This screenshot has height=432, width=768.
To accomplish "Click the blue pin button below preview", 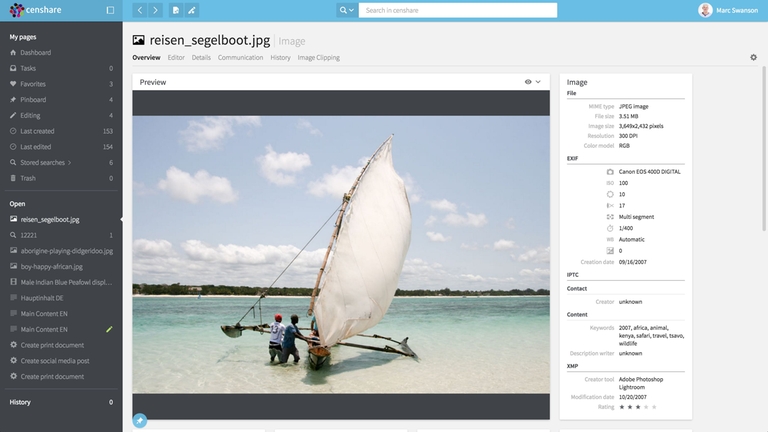I will pyautogui.click(x=140, y=420).
